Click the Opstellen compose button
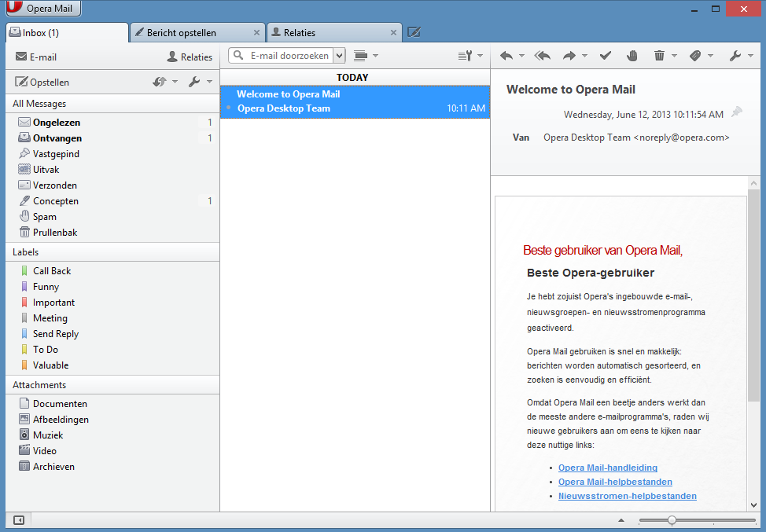Image resolution: width=766 pixels, height=532 pixels. click(x=42, y=83)
